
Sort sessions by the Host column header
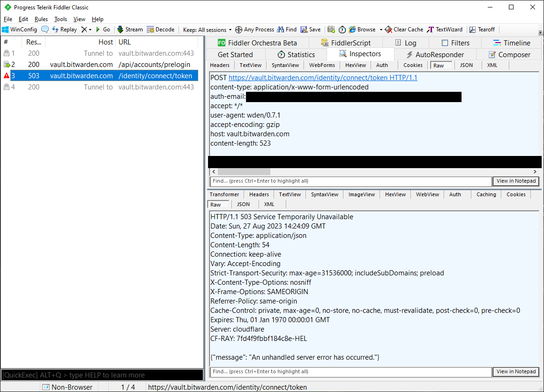81,42
